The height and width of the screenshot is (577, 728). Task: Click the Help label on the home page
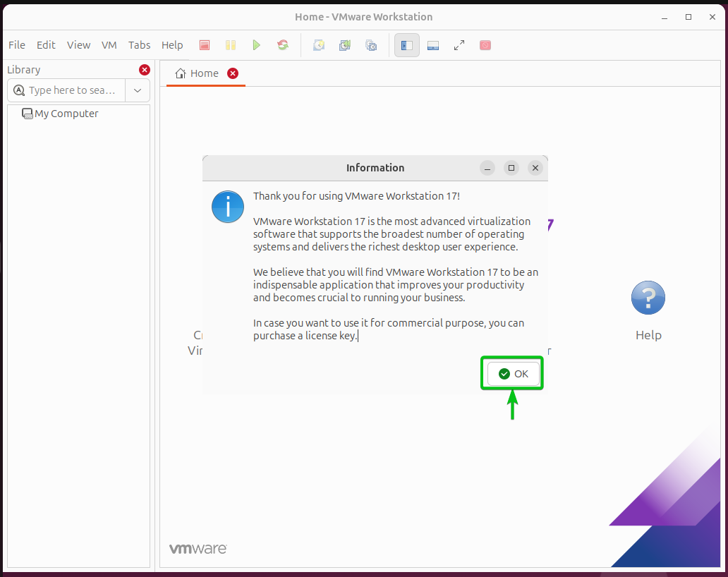click(x=648, y=335)
